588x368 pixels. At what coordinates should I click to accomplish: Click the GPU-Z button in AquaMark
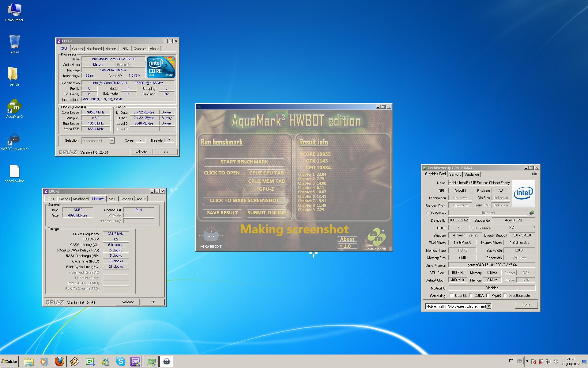(266, 189)
